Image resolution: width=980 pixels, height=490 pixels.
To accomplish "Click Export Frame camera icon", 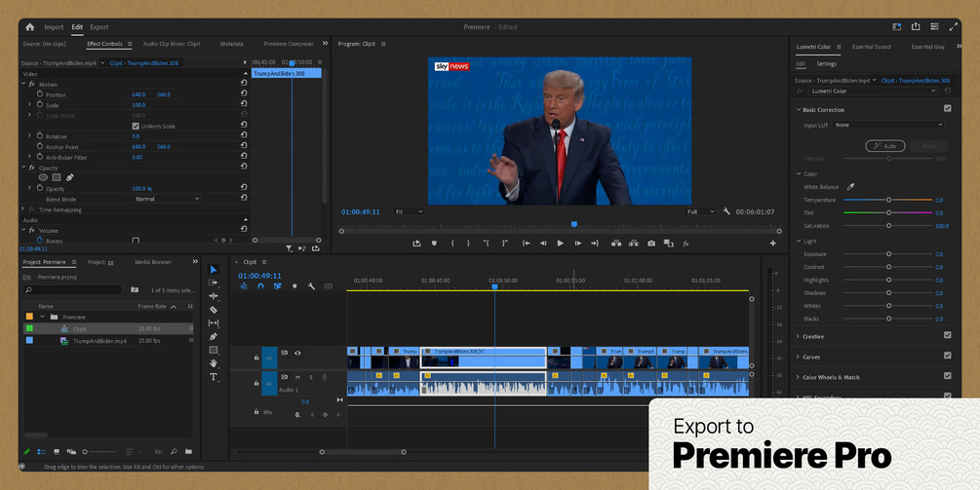I will (651, 244).
